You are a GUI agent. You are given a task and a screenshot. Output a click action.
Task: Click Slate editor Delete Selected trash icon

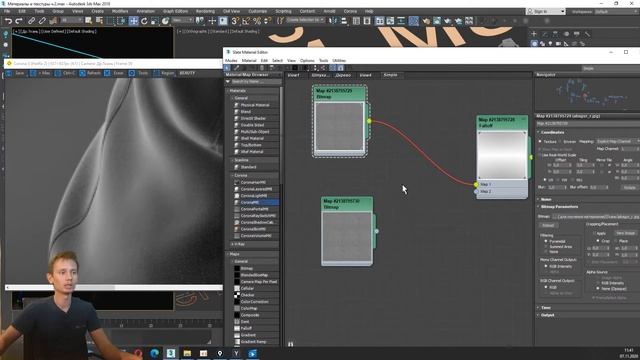click(262, 68)
